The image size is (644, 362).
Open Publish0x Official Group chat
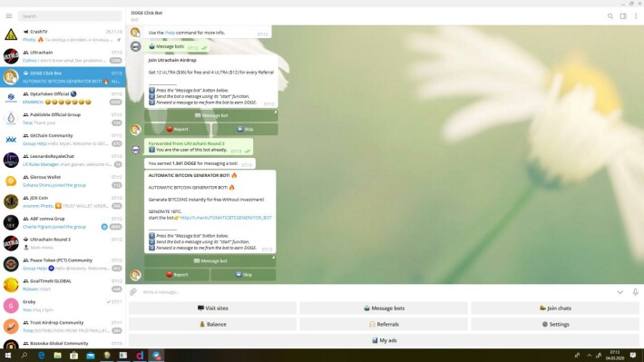pos(63,118)
